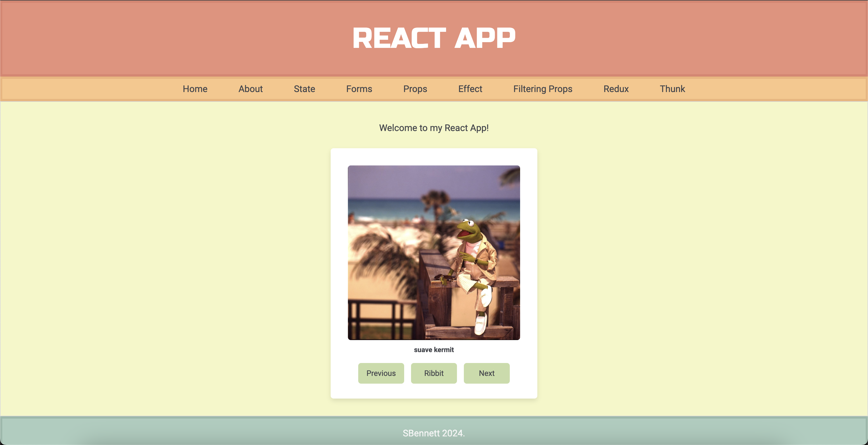Screen dimensions: 868x445
Task: Go to the Thunk page
Action: tap(672, 89)
